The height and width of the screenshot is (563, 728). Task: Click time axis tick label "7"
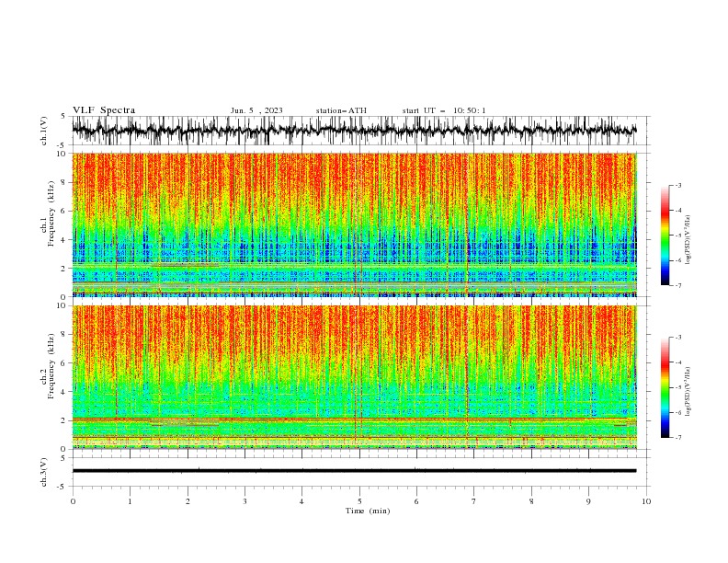pos(473,501)
